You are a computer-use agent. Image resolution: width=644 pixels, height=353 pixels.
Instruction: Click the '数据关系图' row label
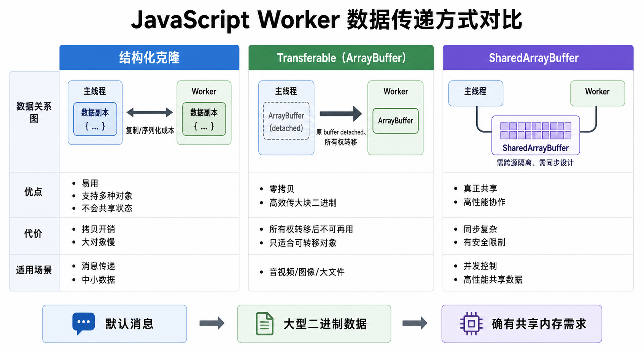click(x=34, y=112)
